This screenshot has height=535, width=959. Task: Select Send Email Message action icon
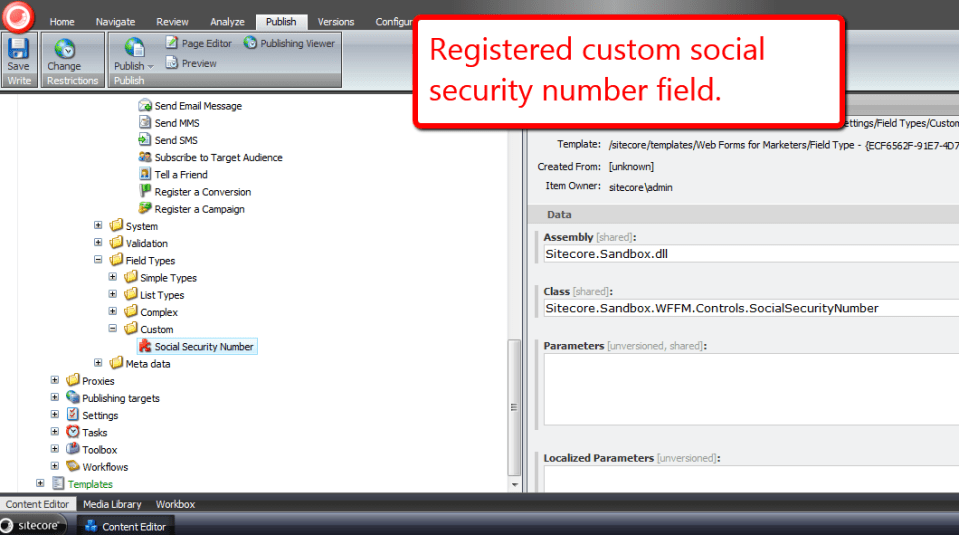pos(145,105)
